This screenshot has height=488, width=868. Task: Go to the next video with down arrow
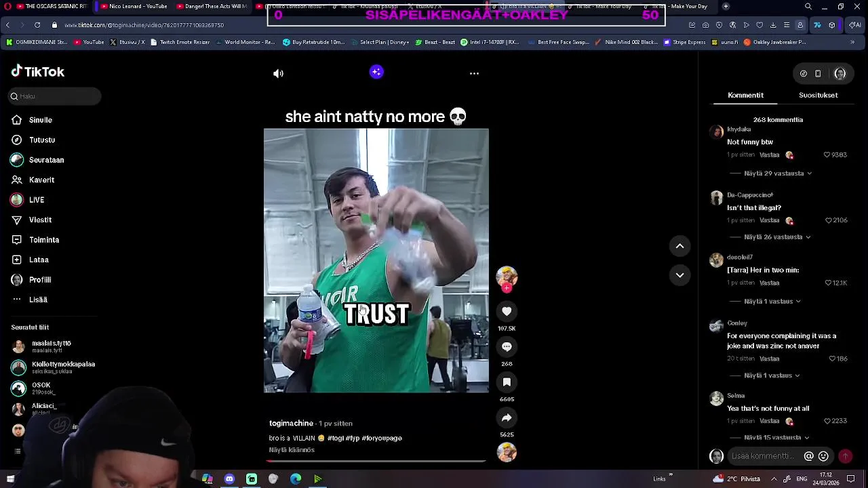point(679,275)
